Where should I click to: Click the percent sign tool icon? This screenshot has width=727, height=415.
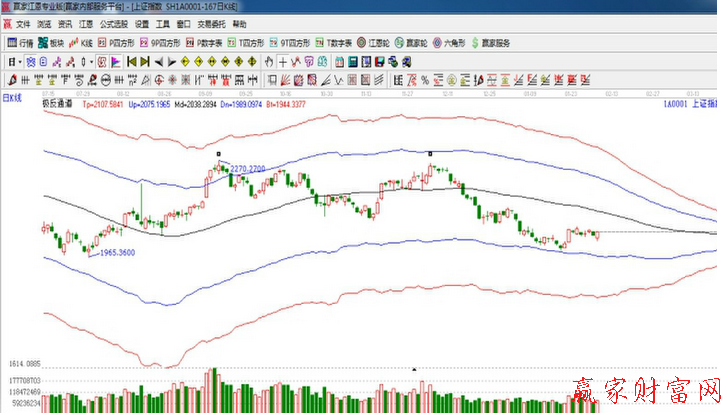425,80
